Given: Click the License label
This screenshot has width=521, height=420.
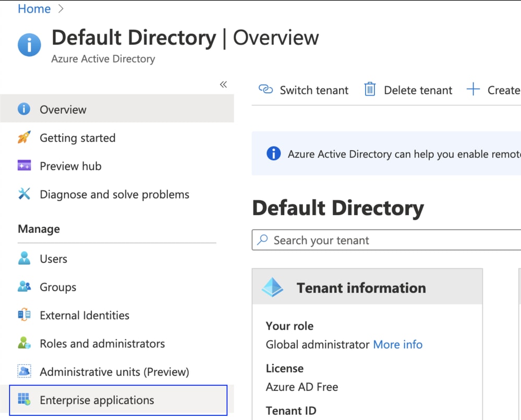Looking at the screenshot, I should pos(285,368).
